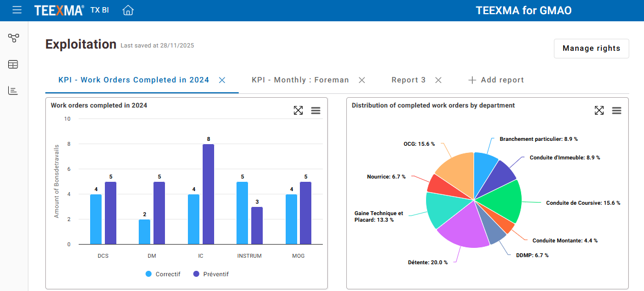The width and height of the screenshot is (644, 291).
Task: Switch to the Report 3 tab
Action: 408,80
